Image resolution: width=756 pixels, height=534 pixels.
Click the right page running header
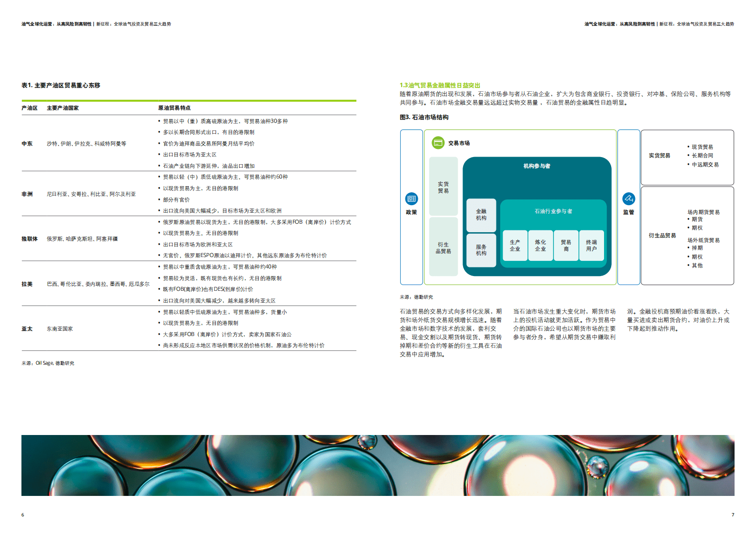click(x=659, y=24)
